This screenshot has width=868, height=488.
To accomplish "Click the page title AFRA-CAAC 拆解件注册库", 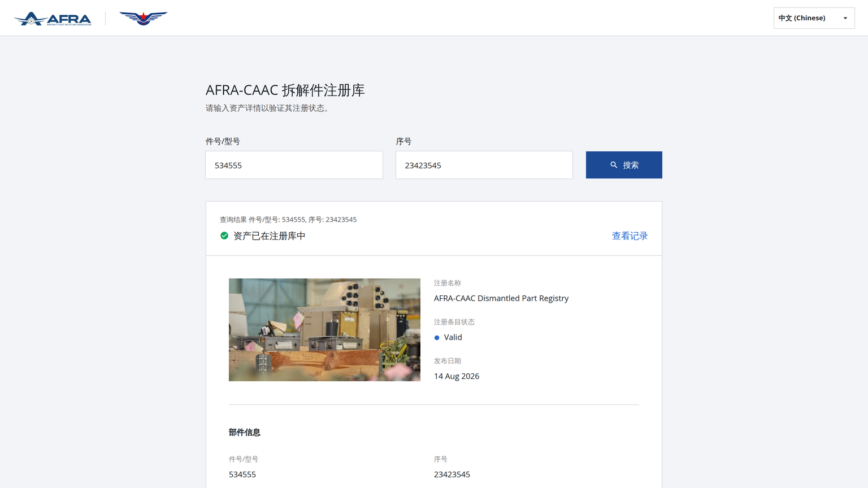I will 285,90.
